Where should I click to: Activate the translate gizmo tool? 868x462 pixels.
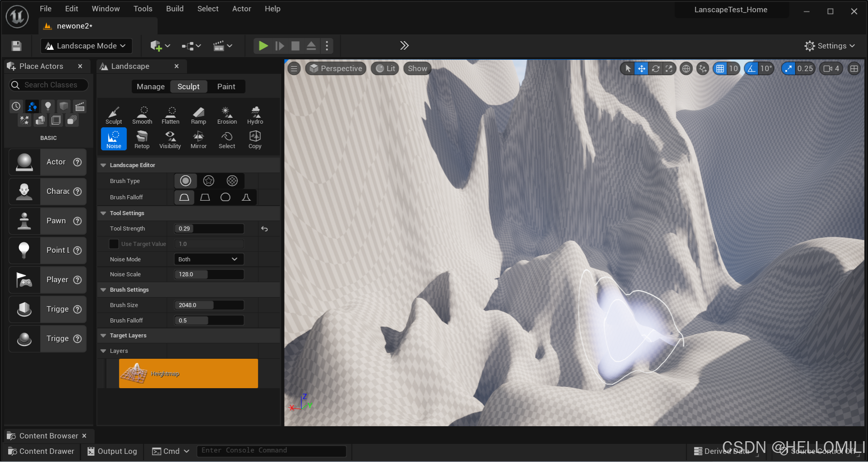(641, 69)
